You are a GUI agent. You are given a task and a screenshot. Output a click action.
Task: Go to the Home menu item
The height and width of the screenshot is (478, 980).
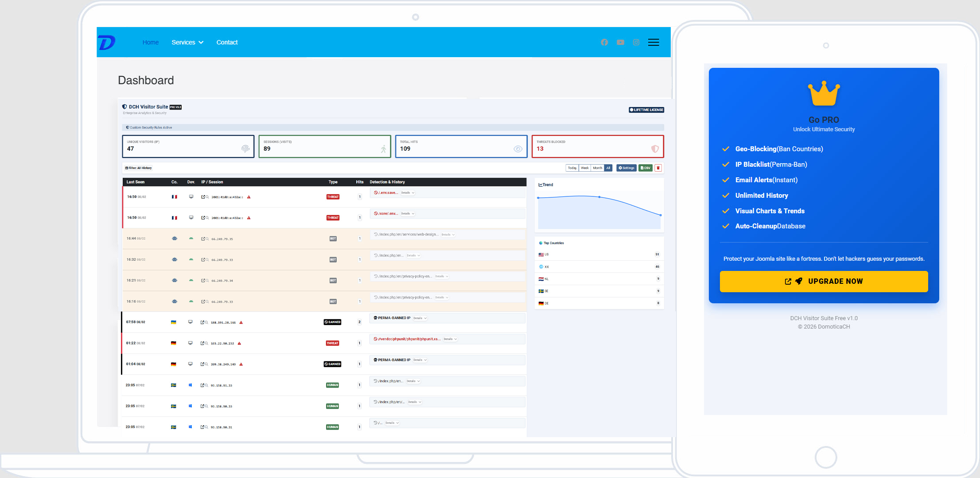[151, 42]
